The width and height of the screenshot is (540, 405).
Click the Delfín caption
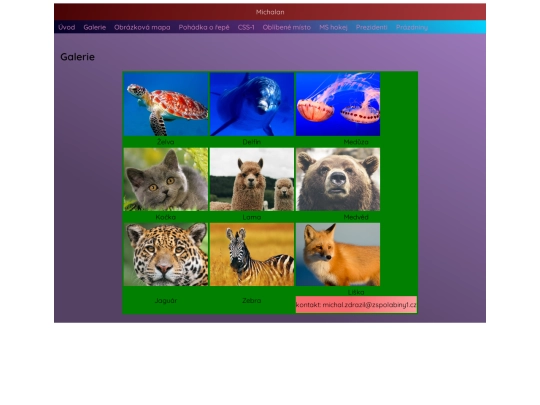click(x=252, y=142)
